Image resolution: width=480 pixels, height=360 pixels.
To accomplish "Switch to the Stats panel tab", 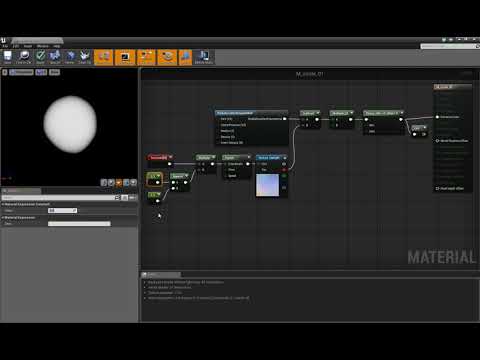I will tap(161, 274).
